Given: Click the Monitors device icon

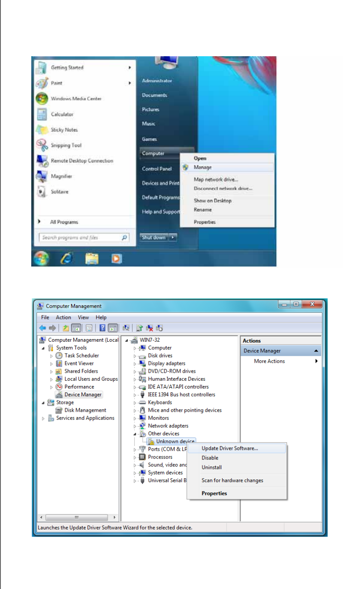Looking at the screenshot, I should click(143, 418).
